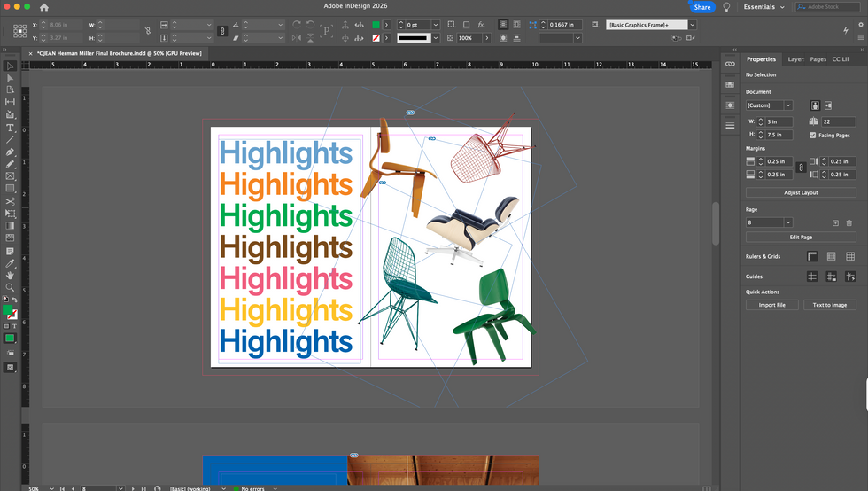Expand the fill color arrow
868x491 pixels.
(x=386, y=25)
